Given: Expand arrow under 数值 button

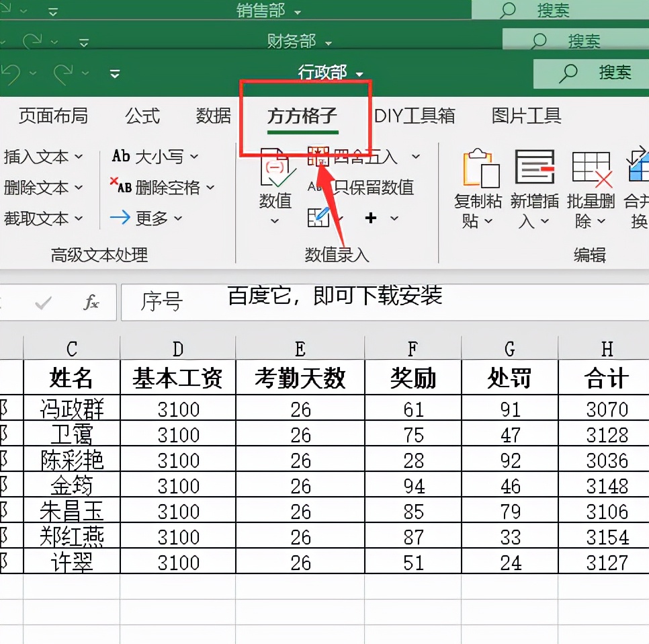Looking at the screenshot, I should click(275, 220).
